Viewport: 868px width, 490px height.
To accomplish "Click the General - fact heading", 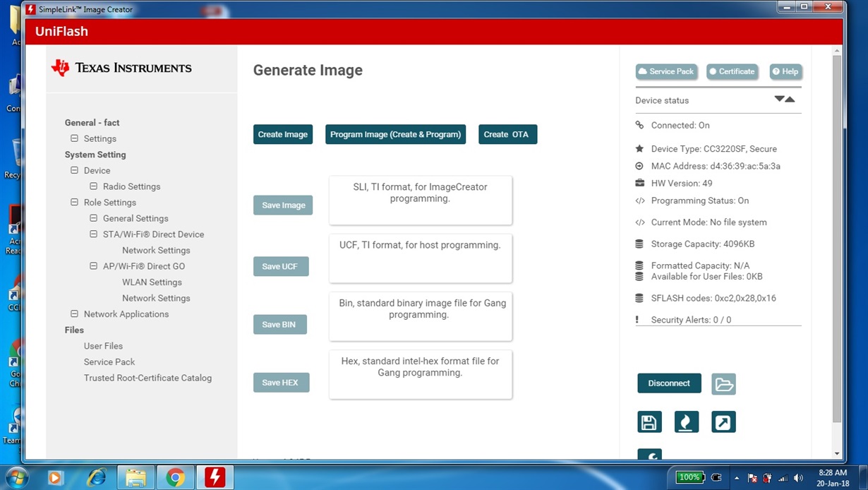I will point(92,123).
